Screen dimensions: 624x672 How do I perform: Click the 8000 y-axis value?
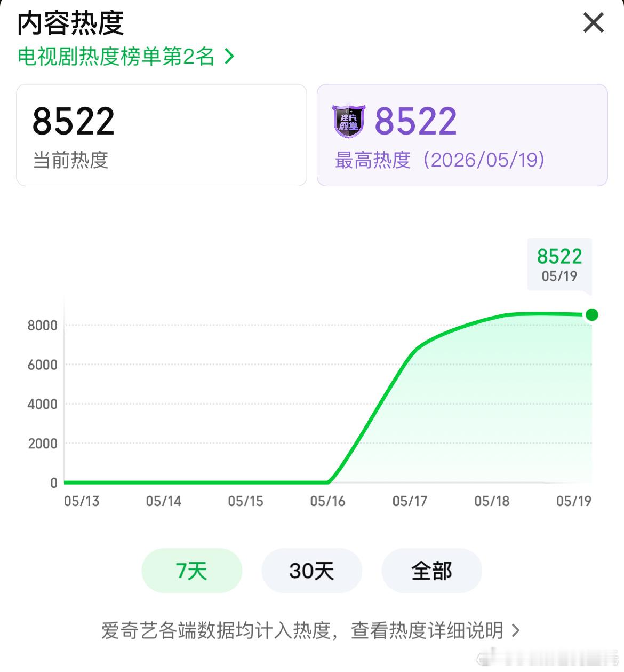point(43,326)
